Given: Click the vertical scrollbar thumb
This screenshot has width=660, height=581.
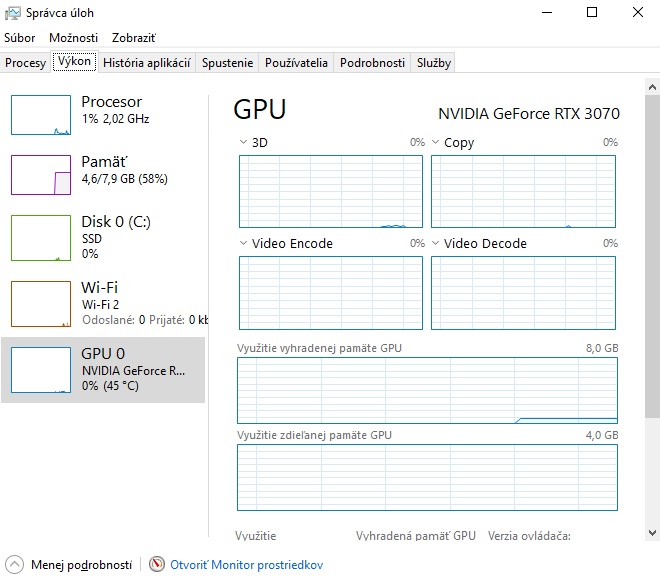Looking at the screenshot, I should pyautogui.click(x=652, y=256).
